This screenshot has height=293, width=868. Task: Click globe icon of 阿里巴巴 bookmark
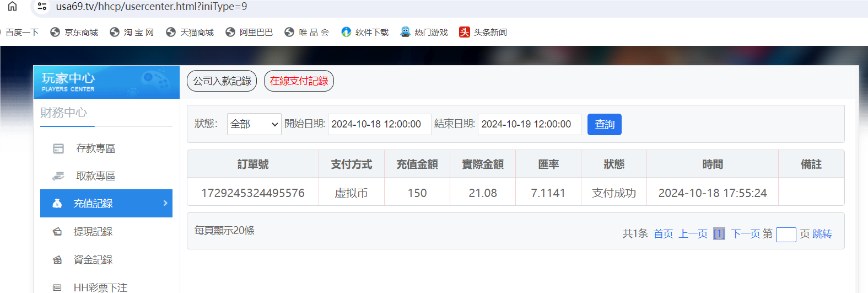pyautogui.click(x=230, y=33)
